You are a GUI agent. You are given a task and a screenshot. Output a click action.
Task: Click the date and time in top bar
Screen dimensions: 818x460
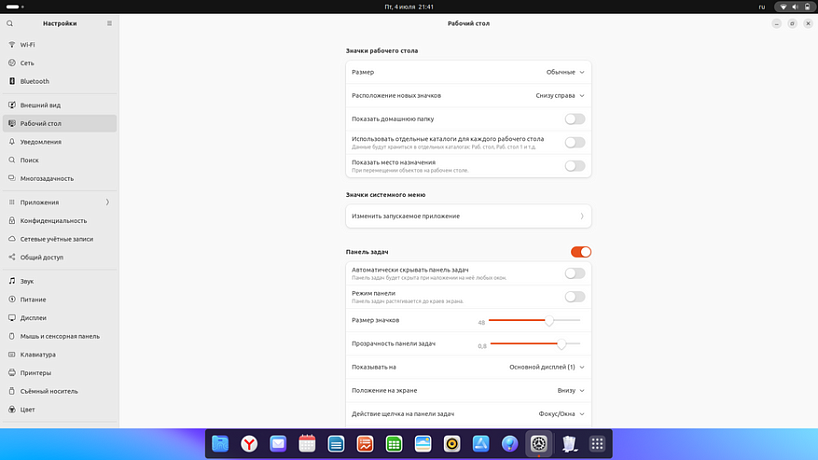pos(409,7)
